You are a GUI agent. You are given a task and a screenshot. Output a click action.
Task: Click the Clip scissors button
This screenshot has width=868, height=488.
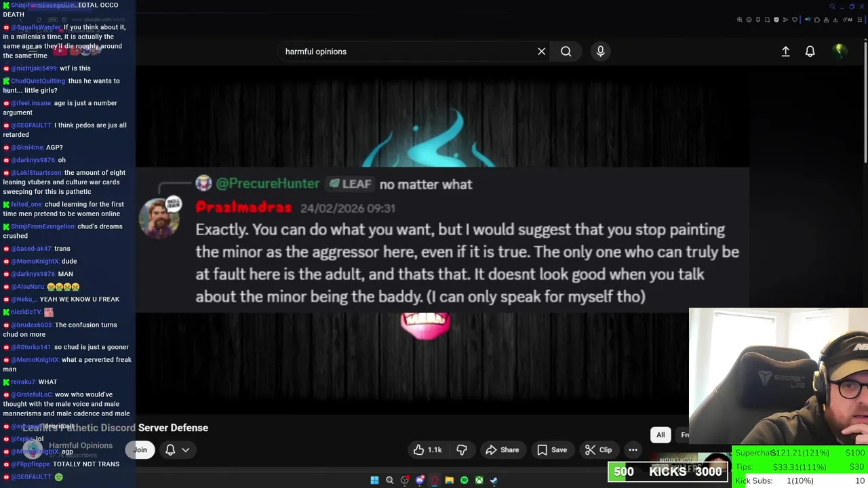tap(599, 450)
